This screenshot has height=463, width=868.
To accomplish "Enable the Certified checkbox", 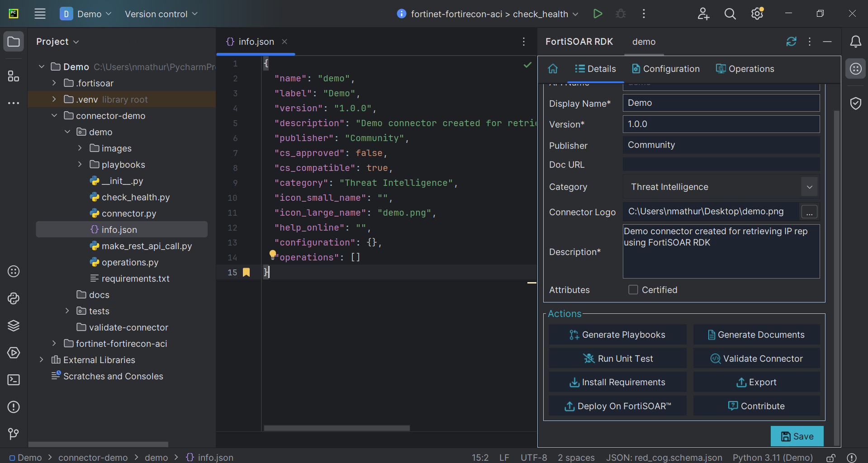I will (x=633, y=290).
